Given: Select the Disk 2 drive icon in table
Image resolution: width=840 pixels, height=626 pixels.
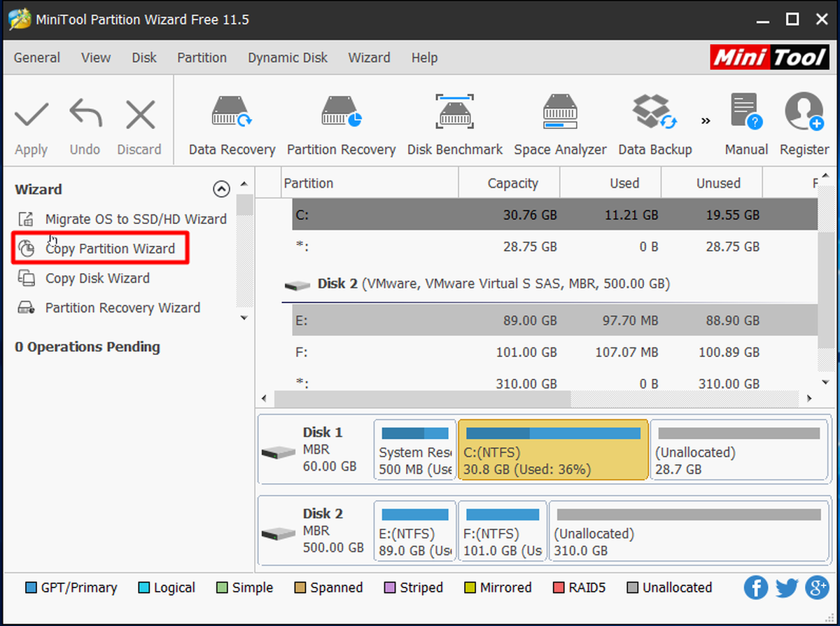Looking at the screenshot, I should 297,285.
